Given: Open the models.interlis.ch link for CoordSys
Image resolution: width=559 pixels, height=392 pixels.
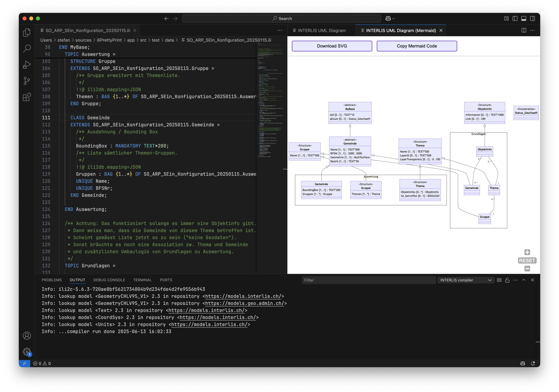Looking at the screenshot, I should [x=218, y=317].
